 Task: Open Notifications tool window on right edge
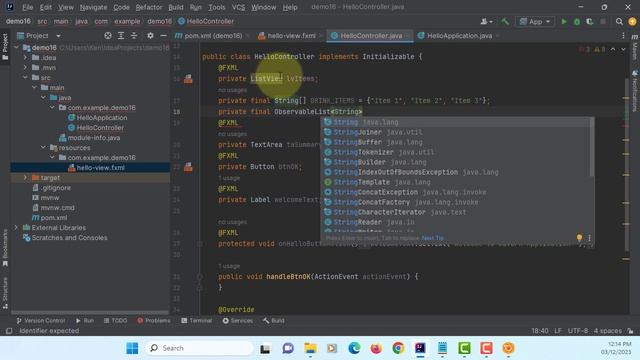(x=635, y=91)
